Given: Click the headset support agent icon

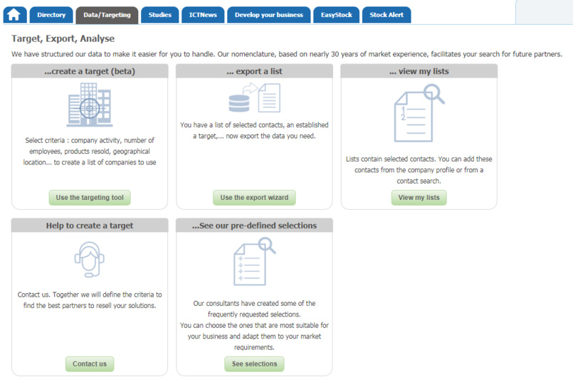Looking at the screenshot, I should 90,260.
